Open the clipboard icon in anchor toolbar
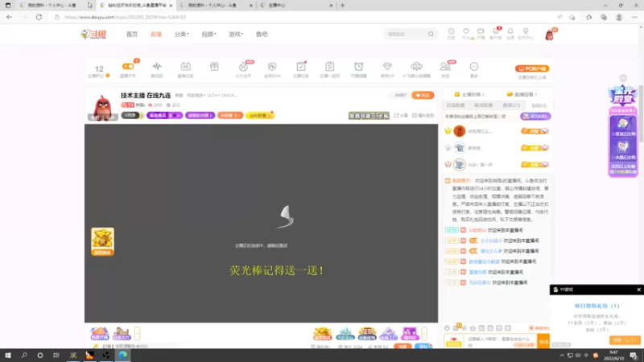Image resolution: width=644 pixels, height=362 pixels. (329, 69)
